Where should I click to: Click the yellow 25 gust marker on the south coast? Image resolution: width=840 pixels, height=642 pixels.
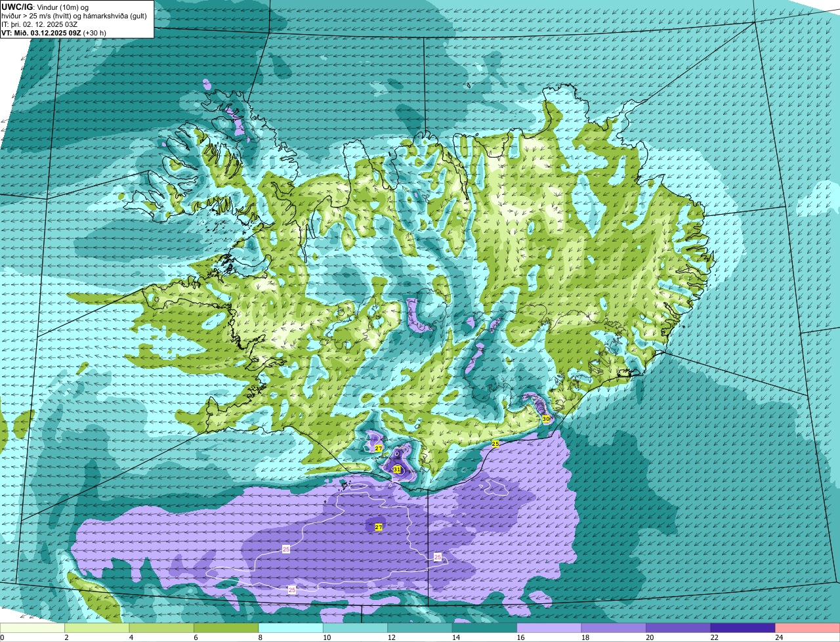click(495, 444)
